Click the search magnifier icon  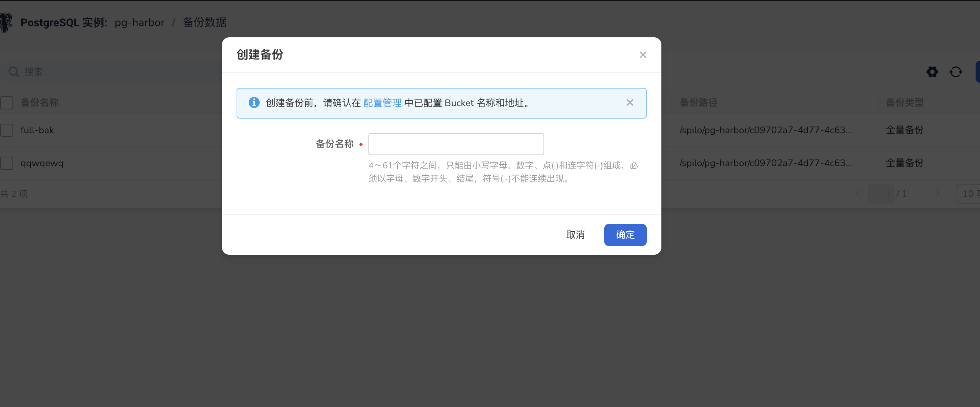[13, 71]
